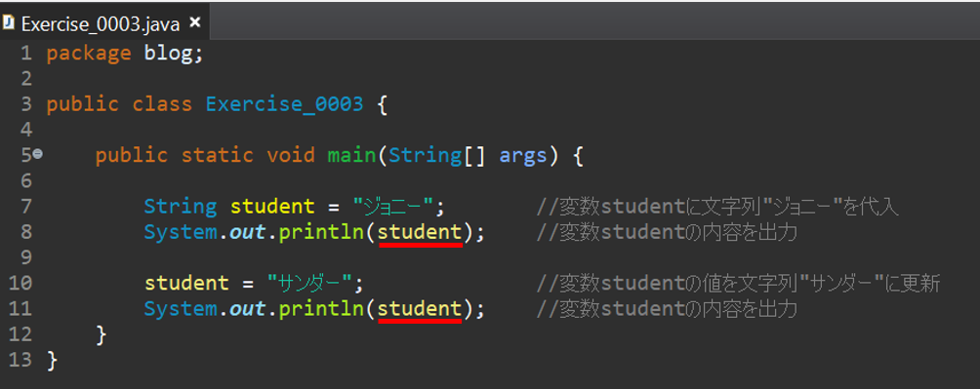Click the 'student' variable declaration on line 7
980x389 pixels.
tap(272, 207)
